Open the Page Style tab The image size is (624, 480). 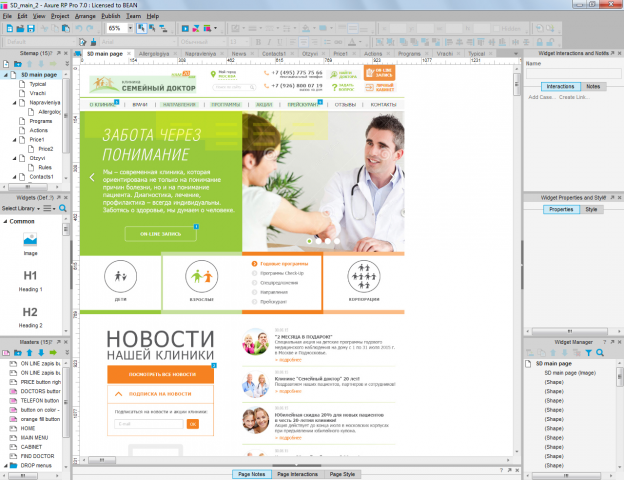(342, 474)
